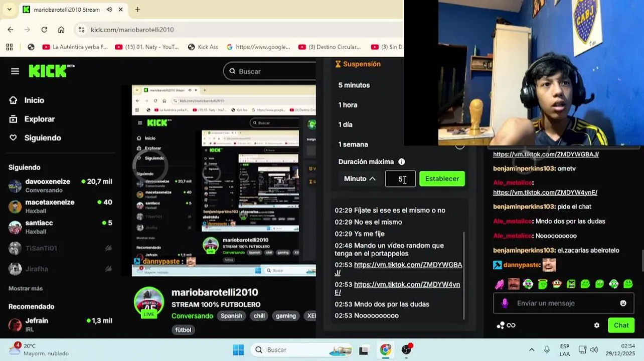Click the Establecer button
This screenshot has height=361, width=644.
point(442,178)
